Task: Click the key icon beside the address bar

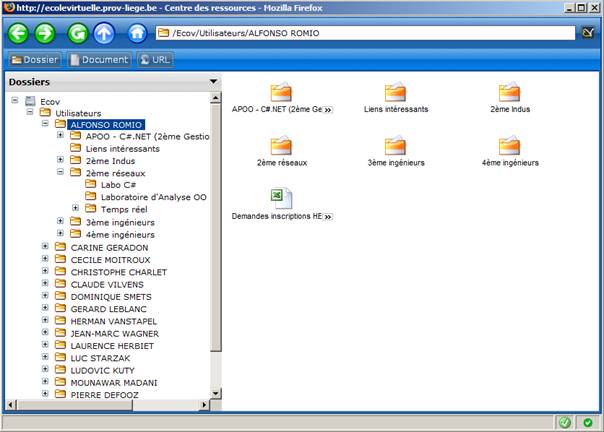Action: [590, 33]
